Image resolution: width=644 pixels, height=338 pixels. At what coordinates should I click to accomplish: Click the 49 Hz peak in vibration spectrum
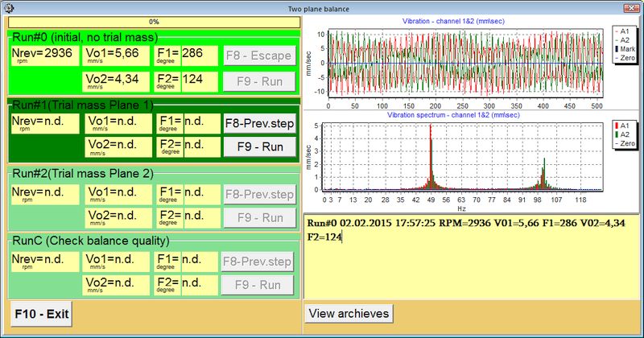coord(431,156)
